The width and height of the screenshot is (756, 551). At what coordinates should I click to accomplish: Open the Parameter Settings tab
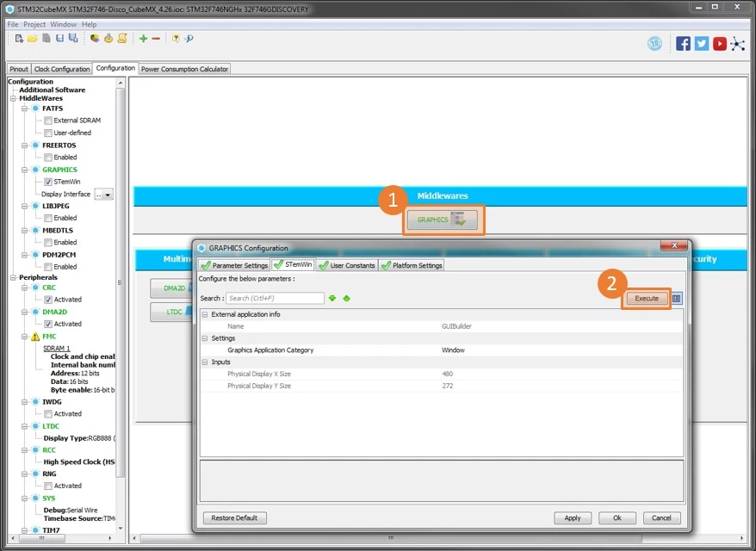234,265
